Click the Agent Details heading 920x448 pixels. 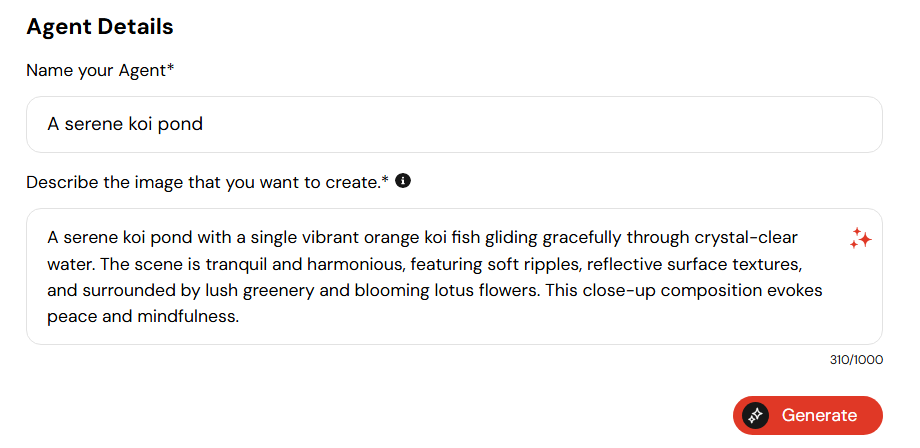coord(100,27)
